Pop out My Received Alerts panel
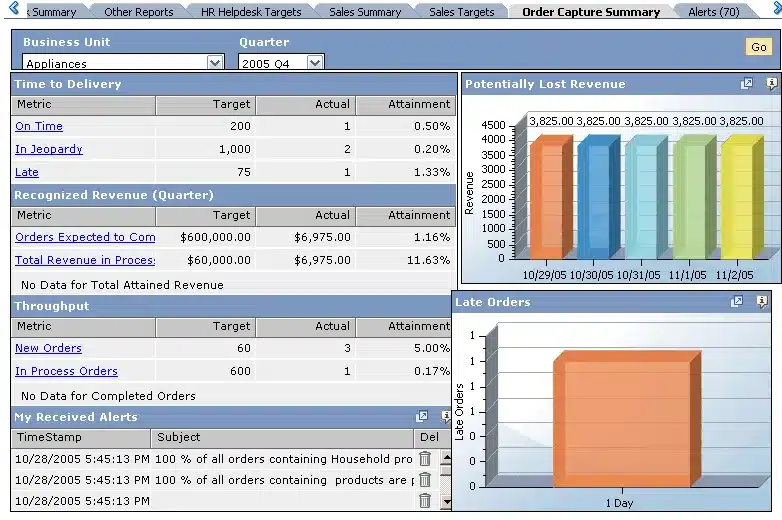 (422, 416)
